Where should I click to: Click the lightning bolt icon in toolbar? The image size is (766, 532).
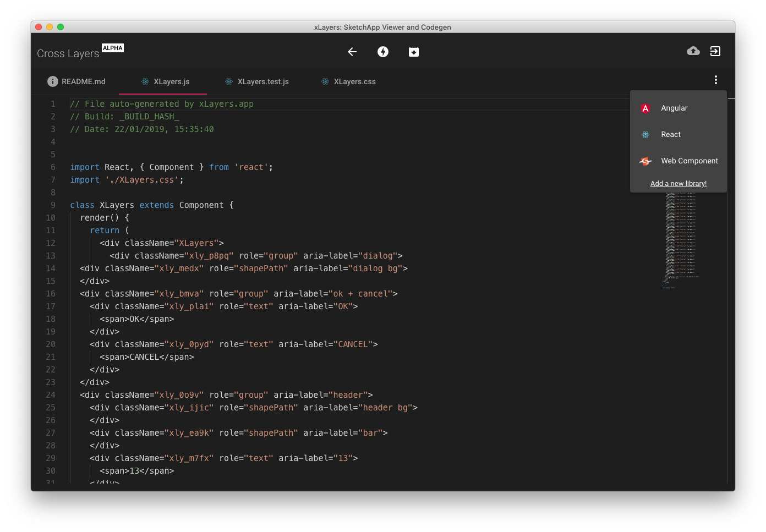(383, 52)
